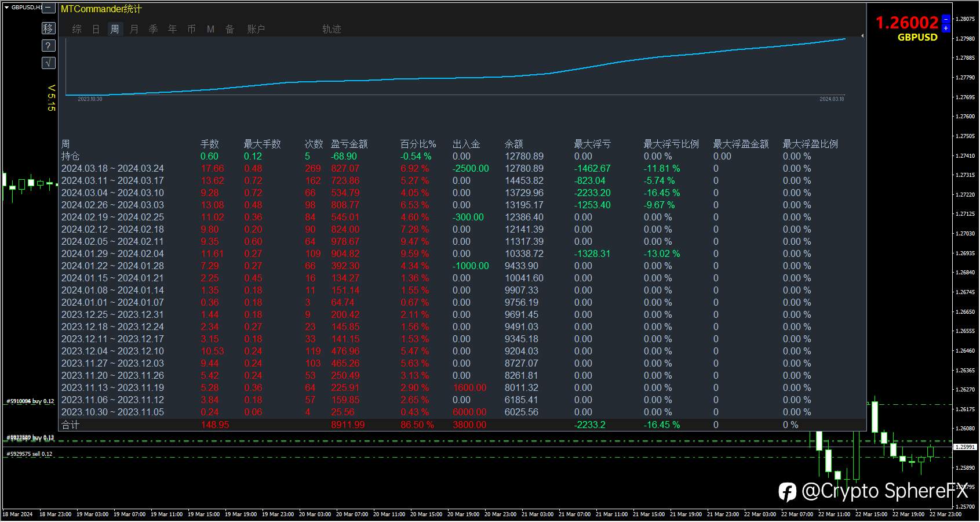
Task: Select the 综 summary tab
Action: (x=76, y=29)
